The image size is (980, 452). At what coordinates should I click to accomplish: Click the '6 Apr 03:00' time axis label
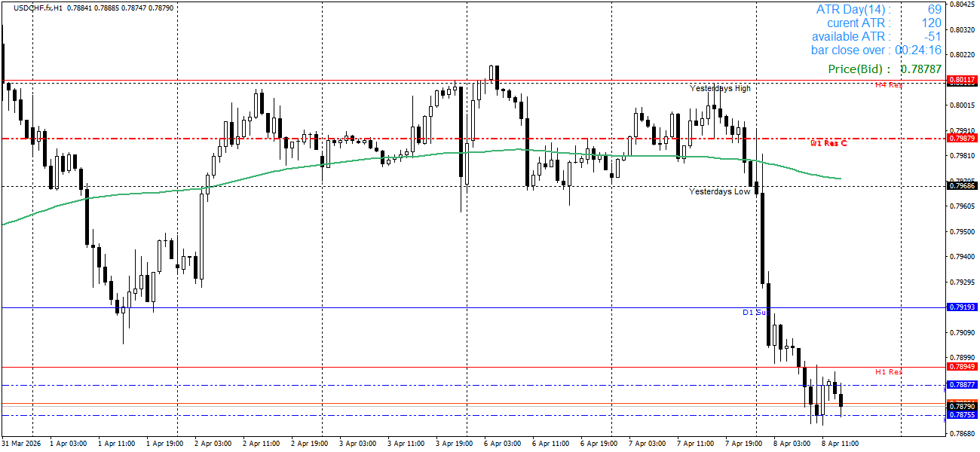pos(504,444)
